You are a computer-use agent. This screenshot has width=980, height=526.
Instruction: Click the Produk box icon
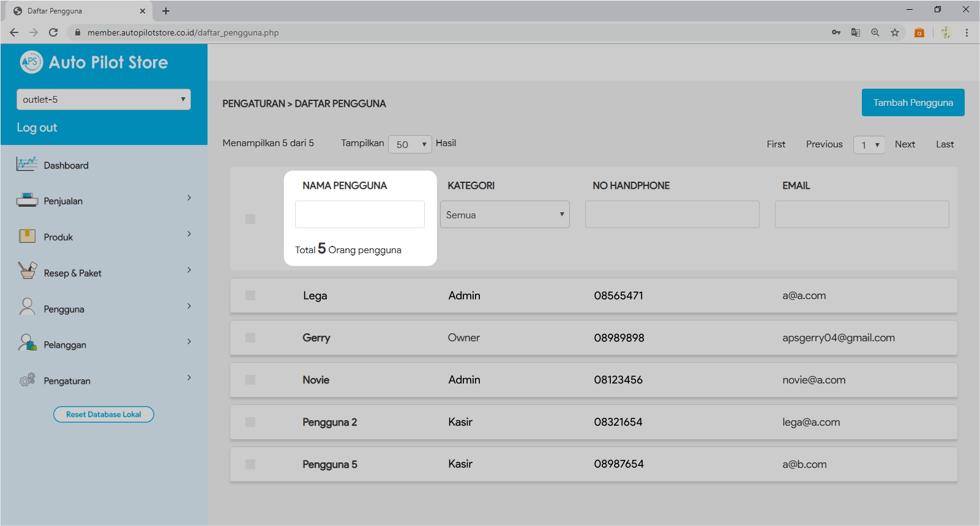(x=27, y=236)
